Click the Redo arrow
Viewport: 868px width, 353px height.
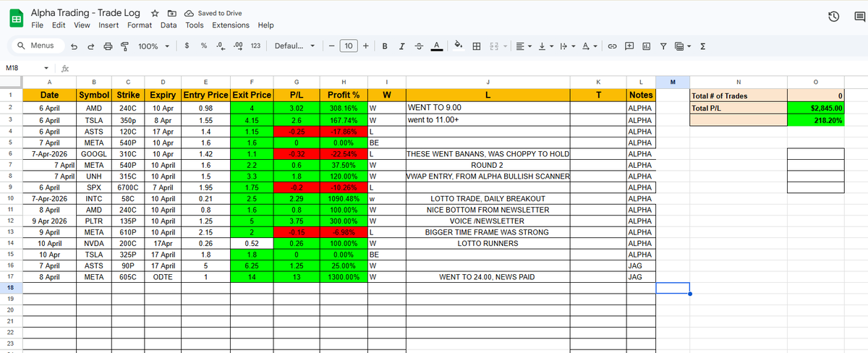point(91,46)
